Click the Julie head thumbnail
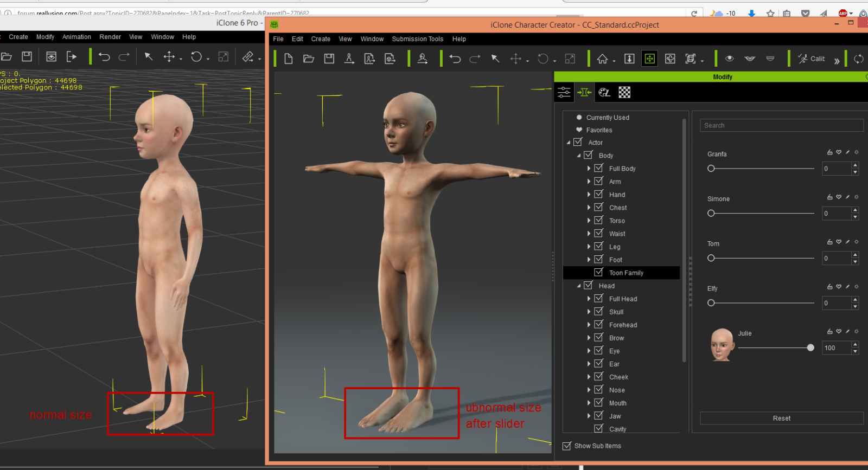 pos(722,344)
